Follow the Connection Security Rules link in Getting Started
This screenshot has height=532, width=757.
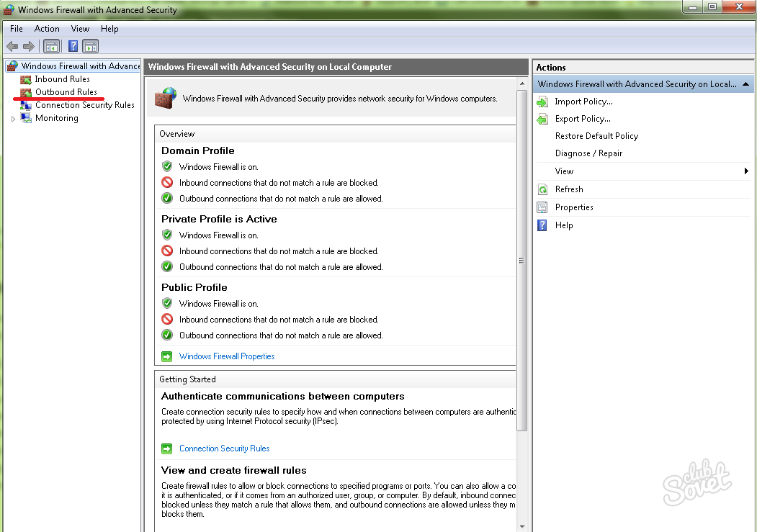click(x=224, y=448)
